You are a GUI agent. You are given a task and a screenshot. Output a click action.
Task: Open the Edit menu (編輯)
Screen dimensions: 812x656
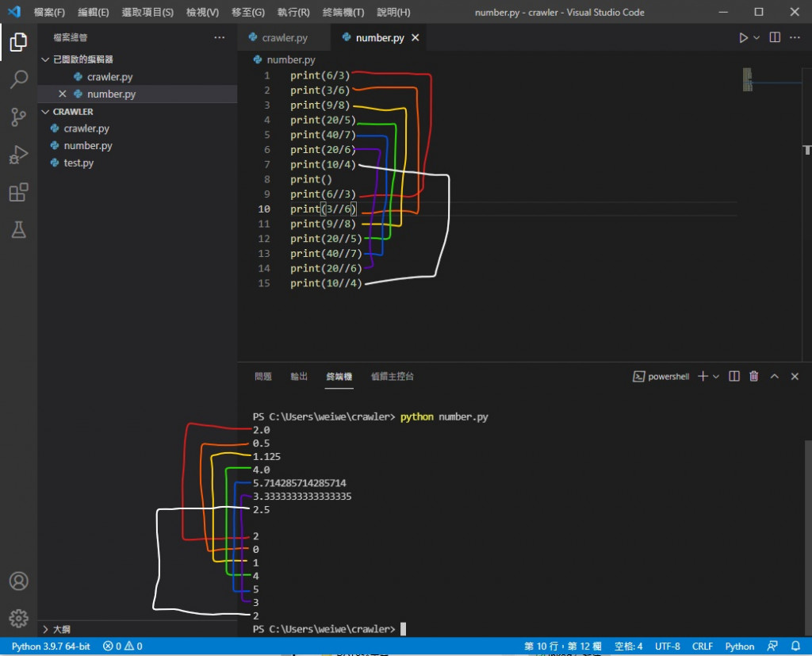pos(94,12)
